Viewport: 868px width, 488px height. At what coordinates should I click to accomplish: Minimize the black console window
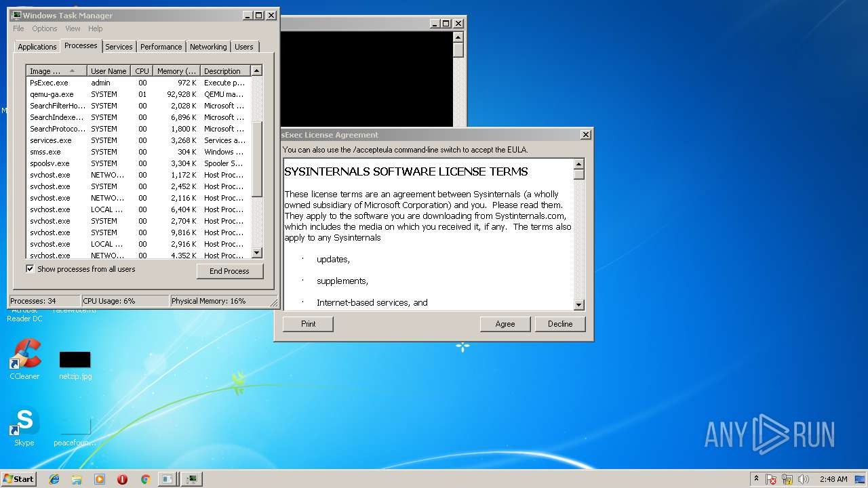[x=435, y=24]
